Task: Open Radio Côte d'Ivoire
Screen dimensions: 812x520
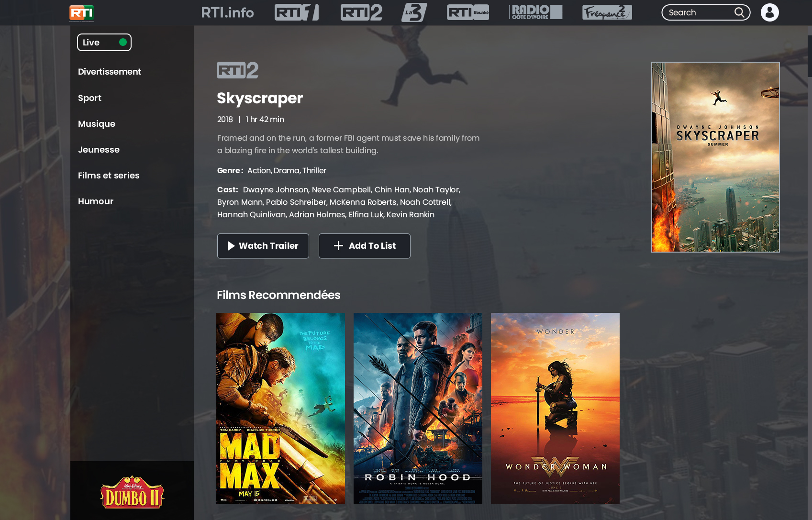Action: pos(536,12)
